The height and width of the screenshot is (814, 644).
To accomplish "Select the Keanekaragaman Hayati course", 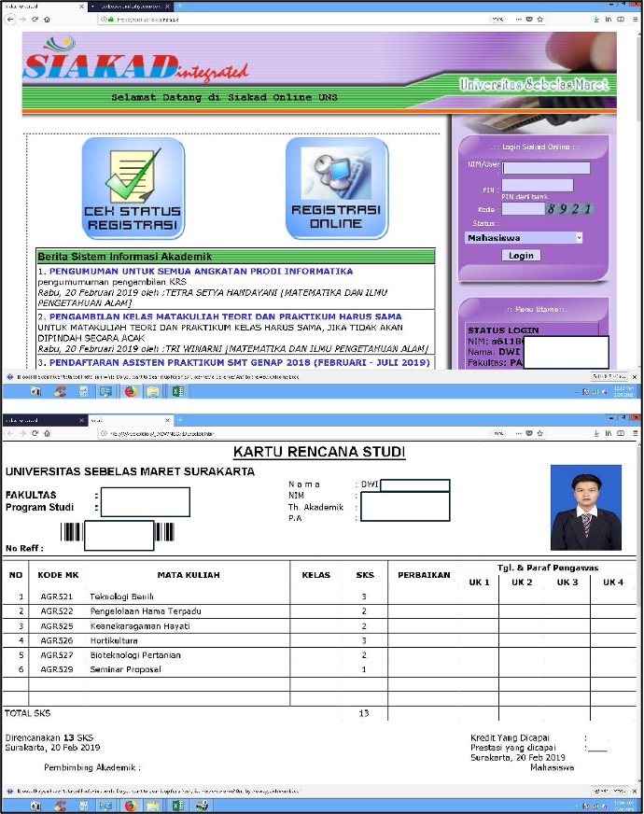I will 140,626.
